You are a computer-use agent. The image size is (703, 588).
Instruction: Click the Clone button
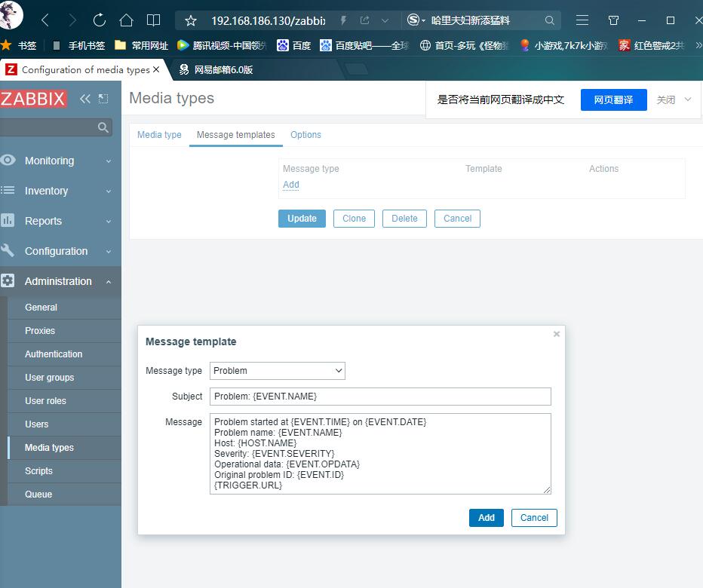point(355,219)
